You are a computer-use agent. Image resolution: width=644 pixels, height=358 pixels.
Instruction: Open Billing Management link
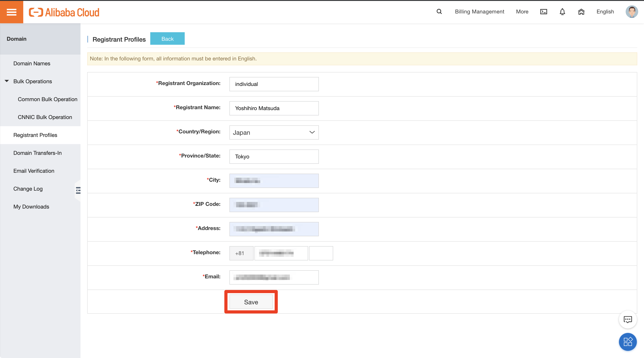coord(479,11)
